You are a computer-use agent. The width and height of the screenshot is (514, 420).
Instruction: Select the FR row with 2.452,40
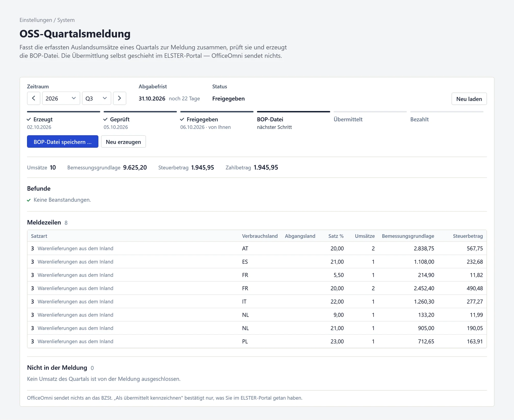click(x=257, y=288)
